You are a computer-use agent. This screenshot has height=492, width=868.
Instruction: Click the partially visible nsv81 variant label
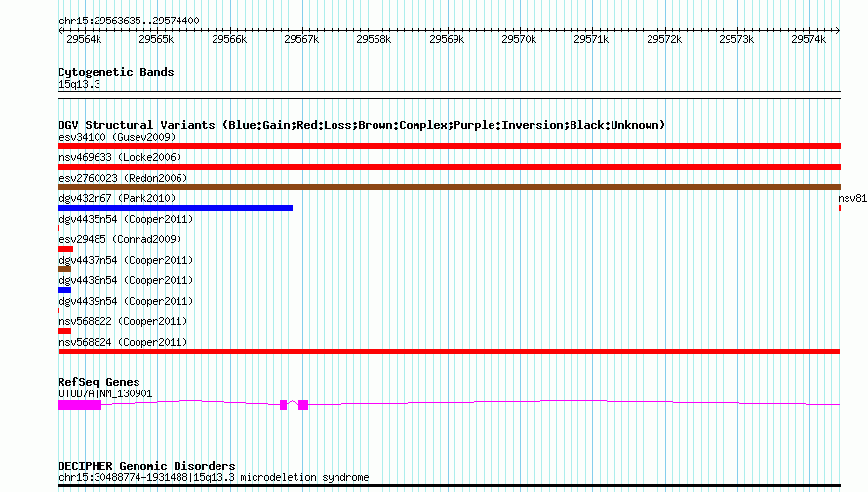coord(852,198)
